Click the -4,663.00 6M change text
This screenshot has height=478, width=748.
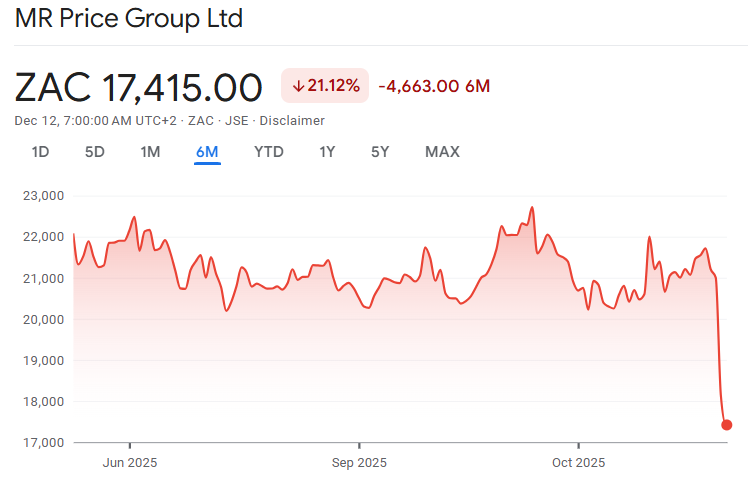click(x=434, y=86)
